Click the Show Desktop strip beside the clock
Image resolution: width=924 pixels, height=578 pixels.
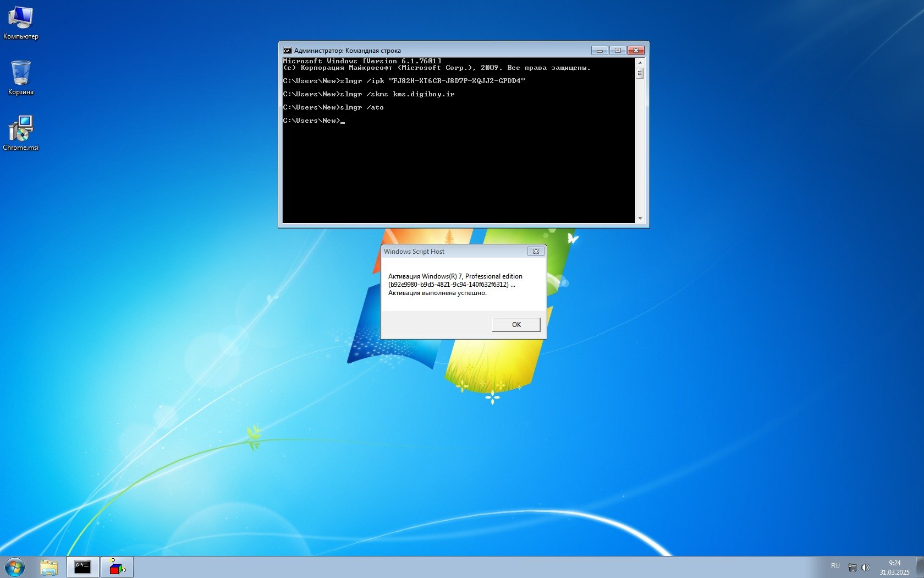pyautogui.click(x=920, y=567)
